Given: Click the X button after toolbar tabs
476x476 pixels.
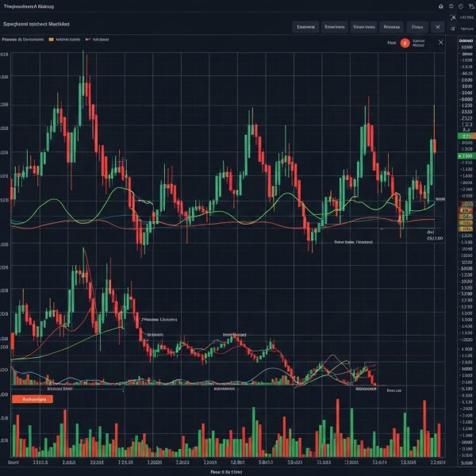Looking at the screenshot, I should [439, 26].
